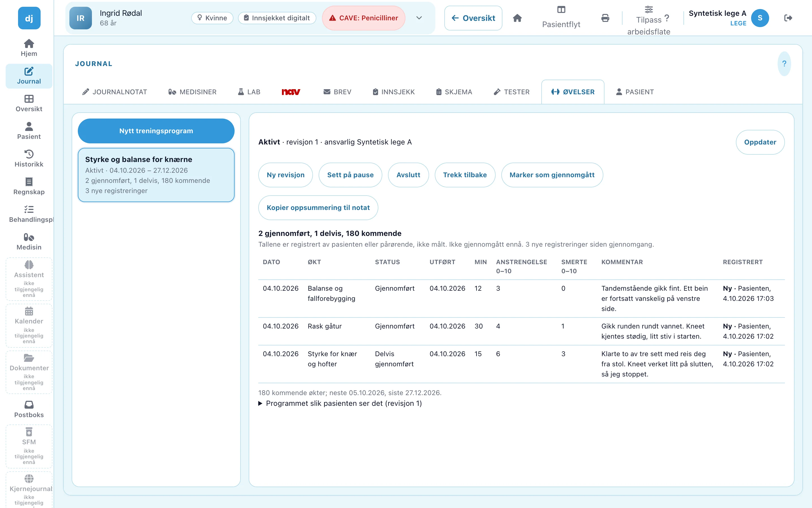Open Pasient in the sidebar
This screenshot has height=508, width=812.
pos(29,131)
